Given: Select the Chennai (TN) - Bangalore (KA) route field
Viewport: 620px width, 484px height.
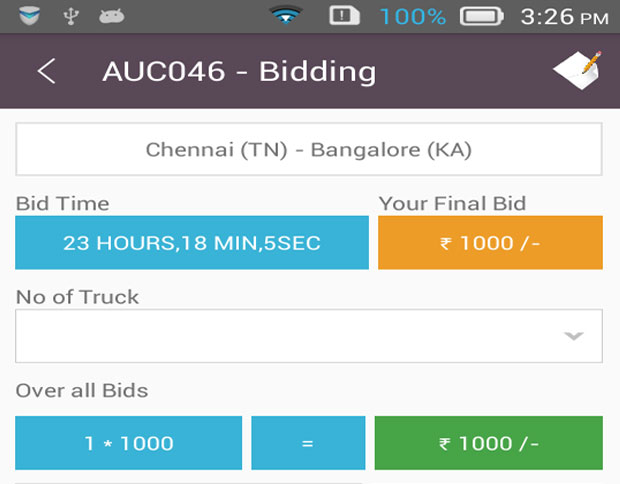Looking at the screenshot, I should click(309, 150).
